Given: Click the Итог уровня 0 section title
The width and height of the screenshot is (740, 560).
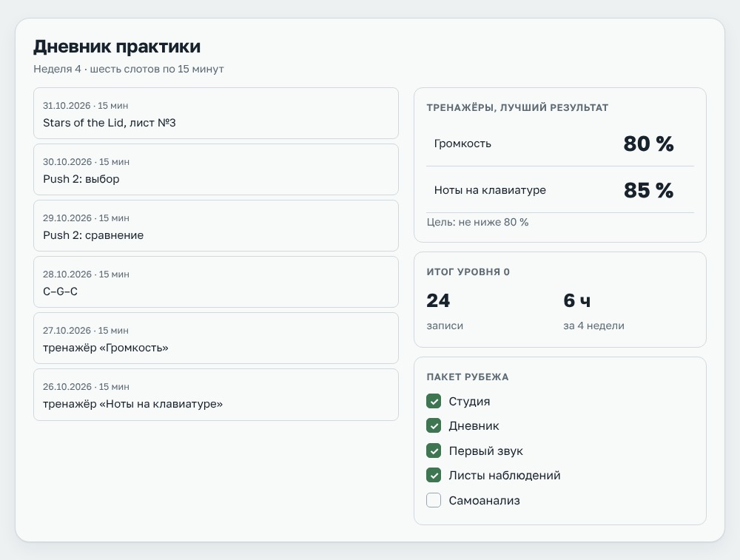Looking at the screenshot, I should pyautogui.click(x=468, y=271).
